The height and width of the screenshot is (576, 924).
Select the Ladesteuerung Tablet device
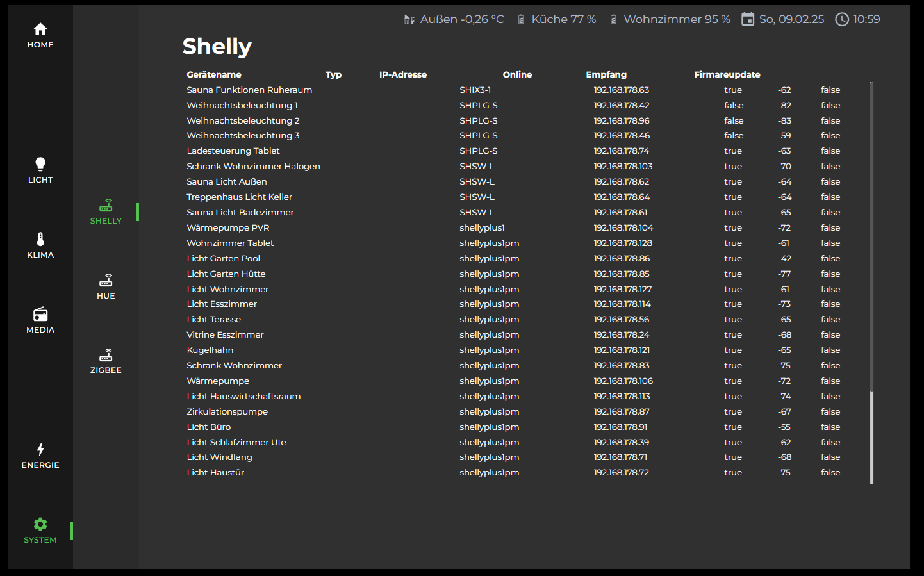[x=233, y=151]
